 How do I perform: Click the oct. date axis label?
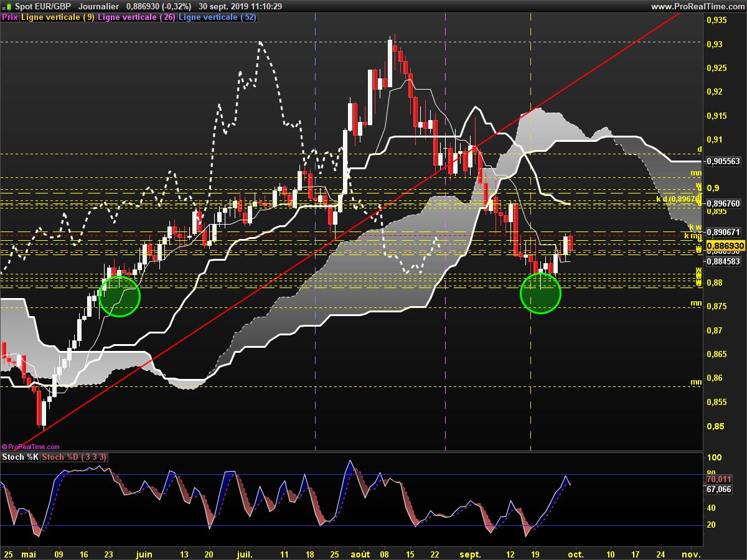[575, 553]
